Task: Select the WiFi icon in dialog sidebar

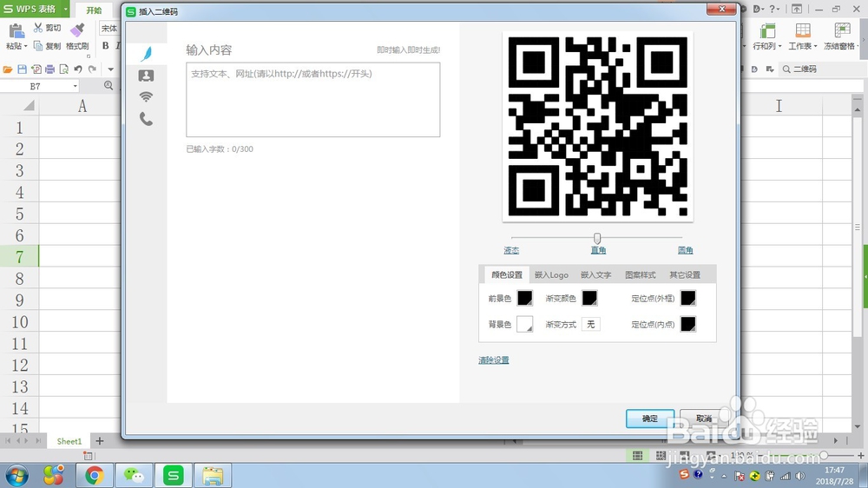Action: [146, 97]
